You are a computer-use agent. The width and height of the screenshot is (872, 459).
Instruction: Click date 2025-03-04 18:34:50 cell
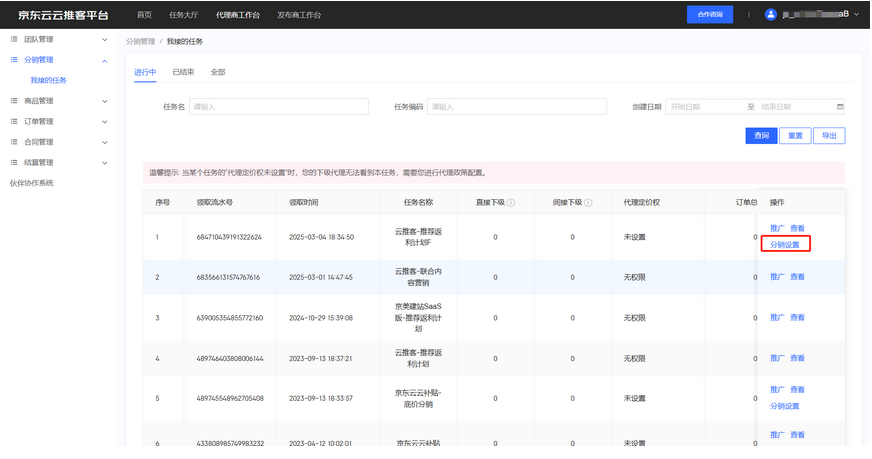(x=321, y=237)
